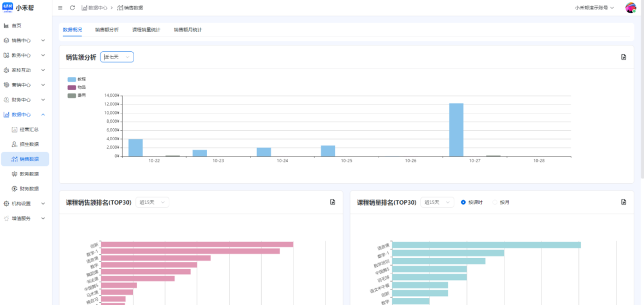Switch to the 销售额分析 tab

click(x=107, y=29)
